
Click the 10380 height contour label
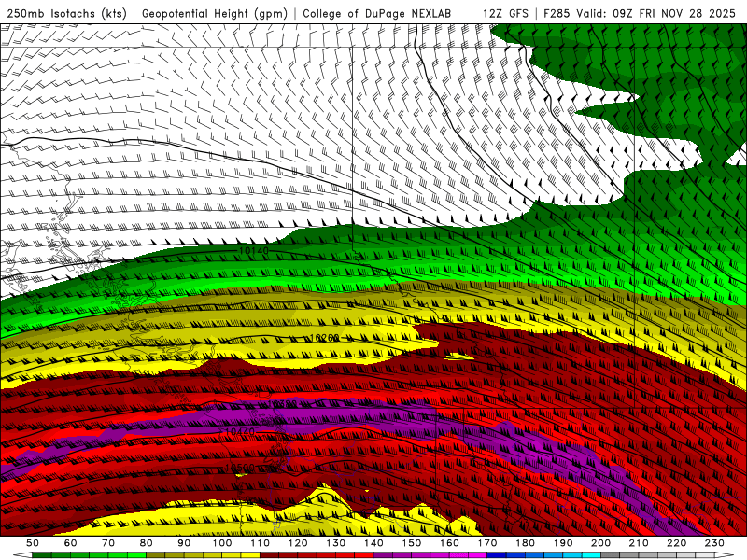(x=282, y=404)
